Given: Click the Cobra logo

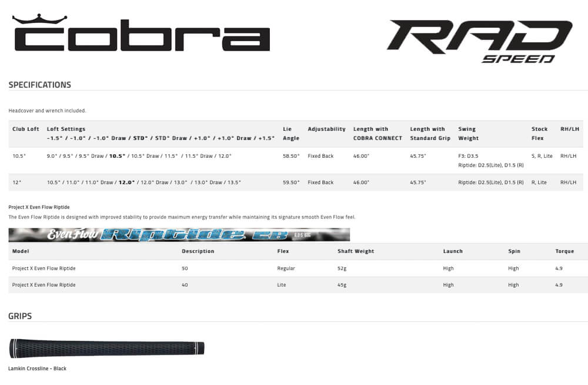Looking at the screenshot, I should [x=141, y=33].
